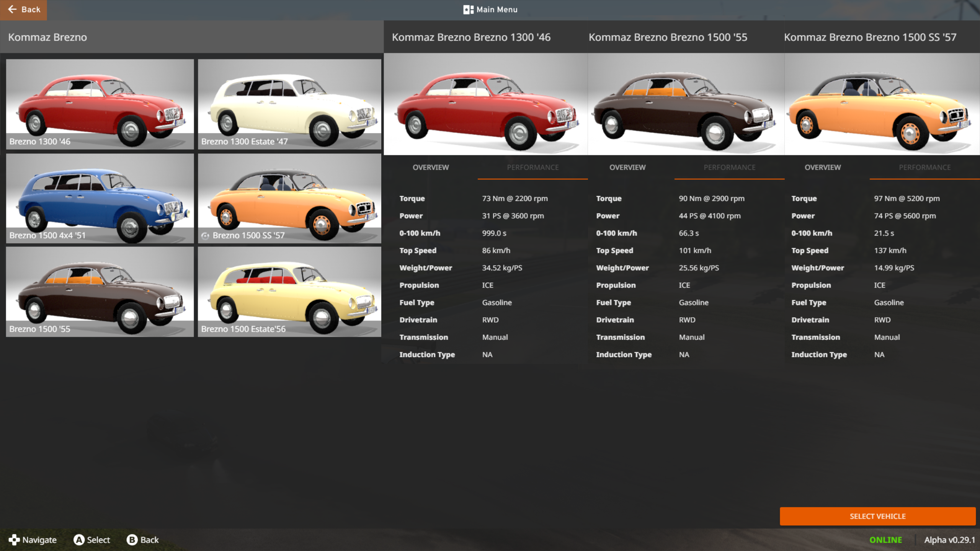Click the orange Select Vehicle button
This screenshot has height=551, width=980.
[x=877, y=516]
